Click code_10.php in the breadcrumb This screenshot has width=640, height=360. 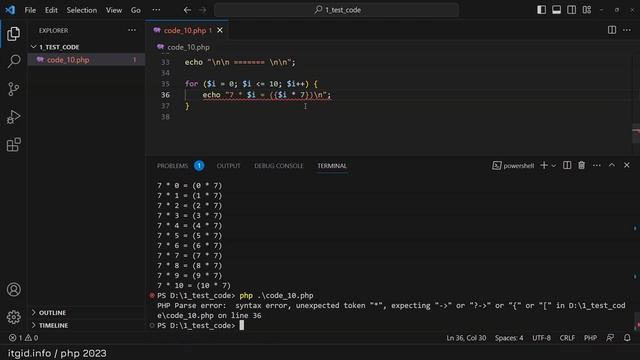coord(188,47)
